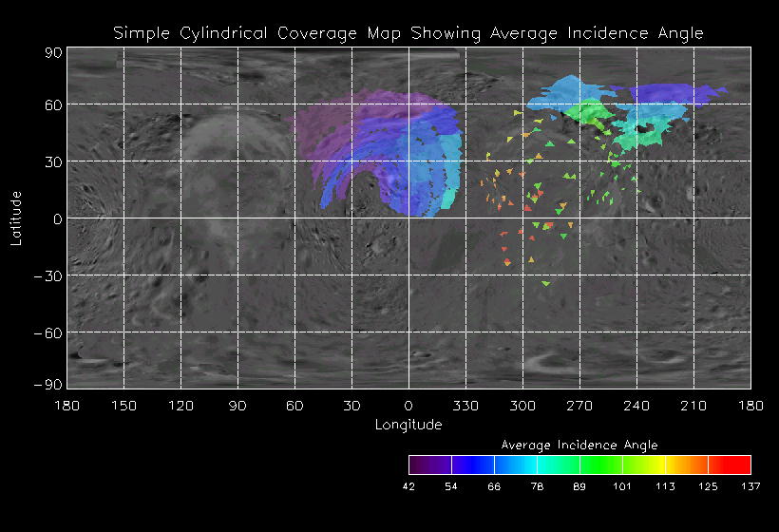This screenshot has height=532, width=779.
Task: Click longitude tick label 30
Action: click(x=351, y=406)
